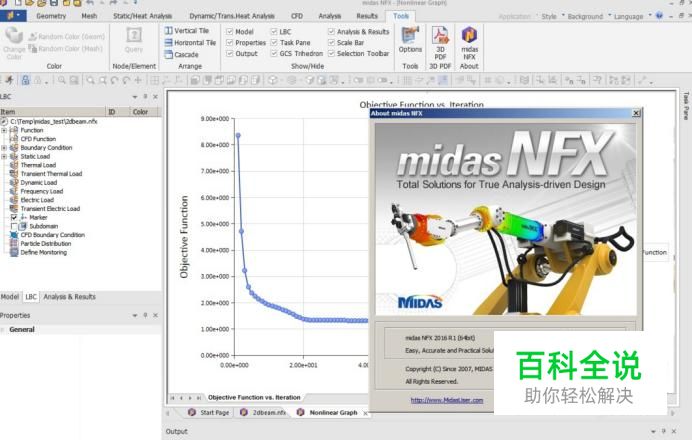
Task: Click the first magnifier icon in the toolbar
Action: click(62, 80)
